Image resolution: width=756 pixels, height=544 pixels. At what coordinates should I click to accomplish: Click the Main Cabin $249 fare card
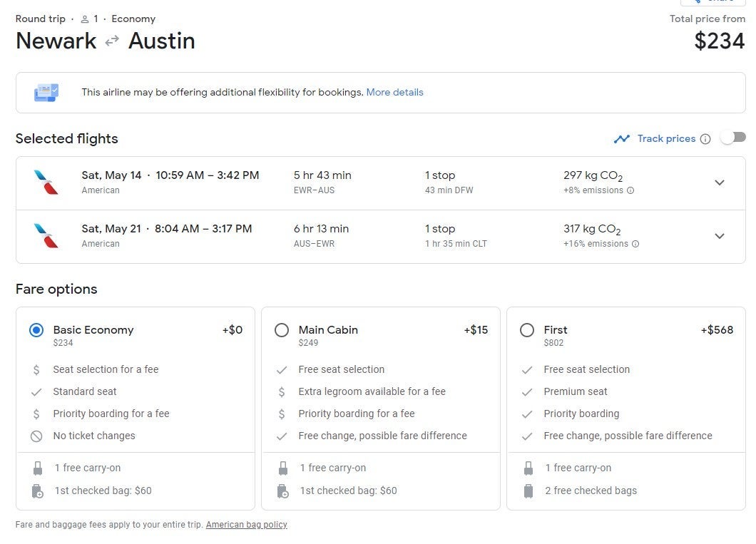pos(380,408)
